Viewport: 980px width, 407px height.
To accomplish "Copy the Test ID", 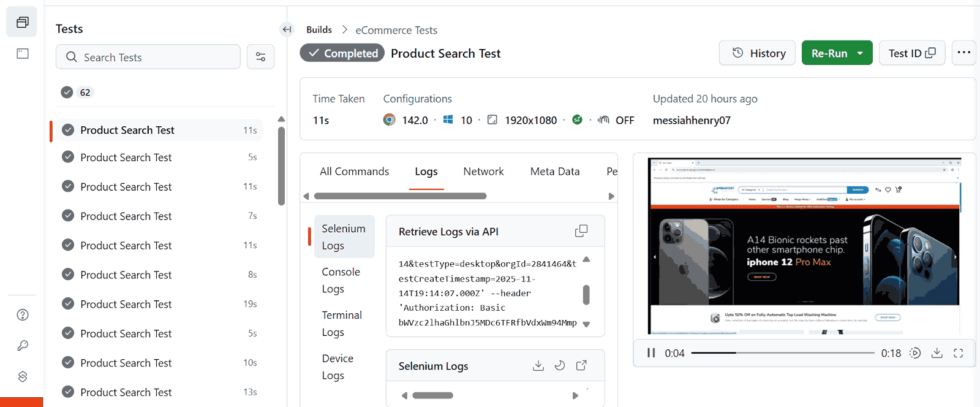I will tap(912, 53).
